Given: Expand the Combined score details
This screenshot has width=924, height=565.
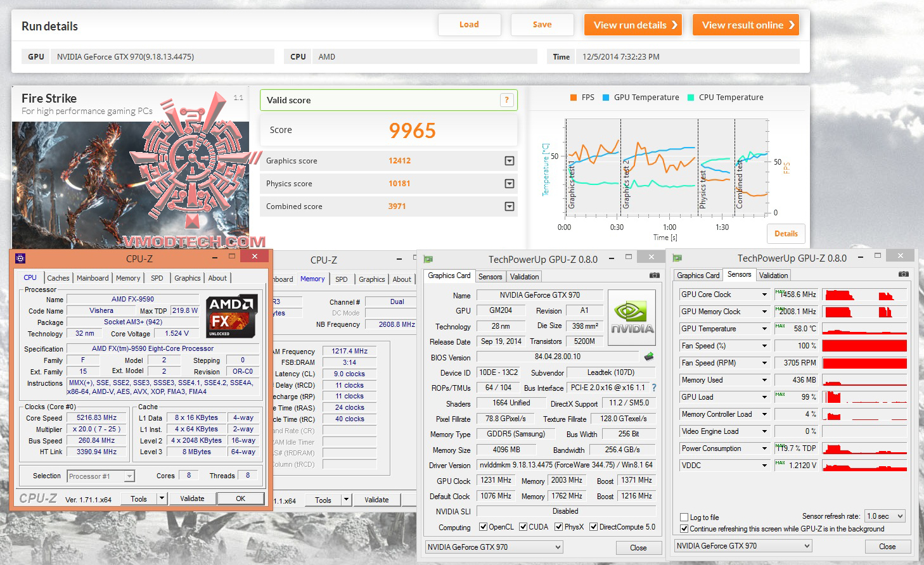Looking at the screenshot, I should click(x=510, y=206).
